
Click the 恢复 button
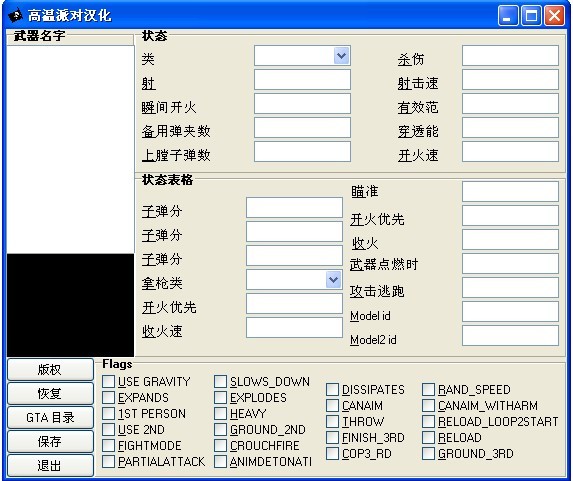coord(50,394)
